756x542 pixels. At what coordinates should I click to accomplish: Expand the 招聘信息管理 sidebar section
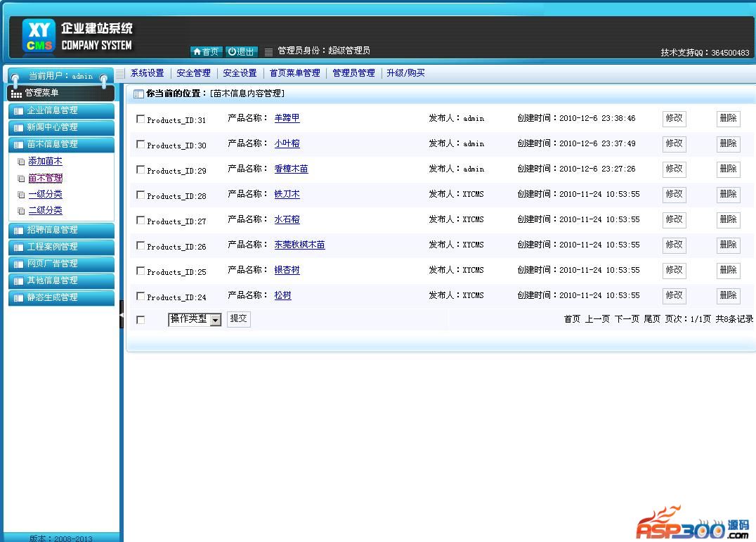61,230
